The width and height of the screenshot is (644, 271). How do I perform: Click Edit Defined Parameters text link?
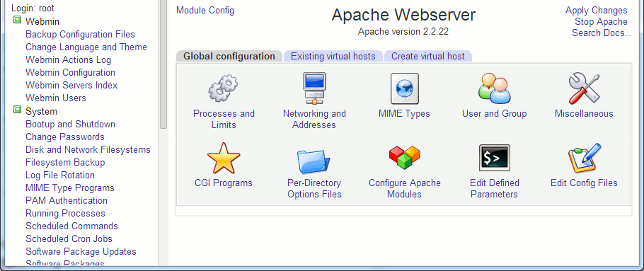pyautogui.click(x=495, y=188)
